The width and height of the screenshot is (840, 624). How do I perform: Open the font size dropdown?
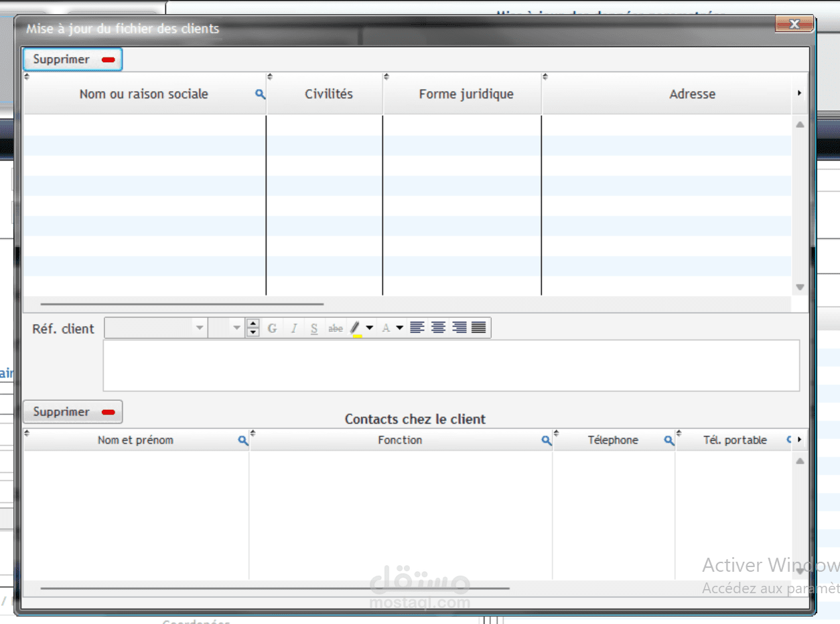[x=236, y=328]
